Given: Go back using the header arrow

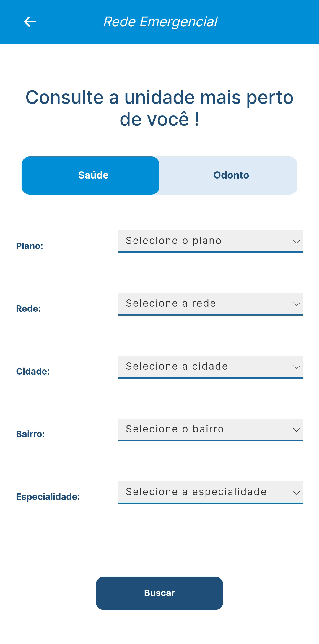Looking at the screenshot, I should (x=30, y=22).
